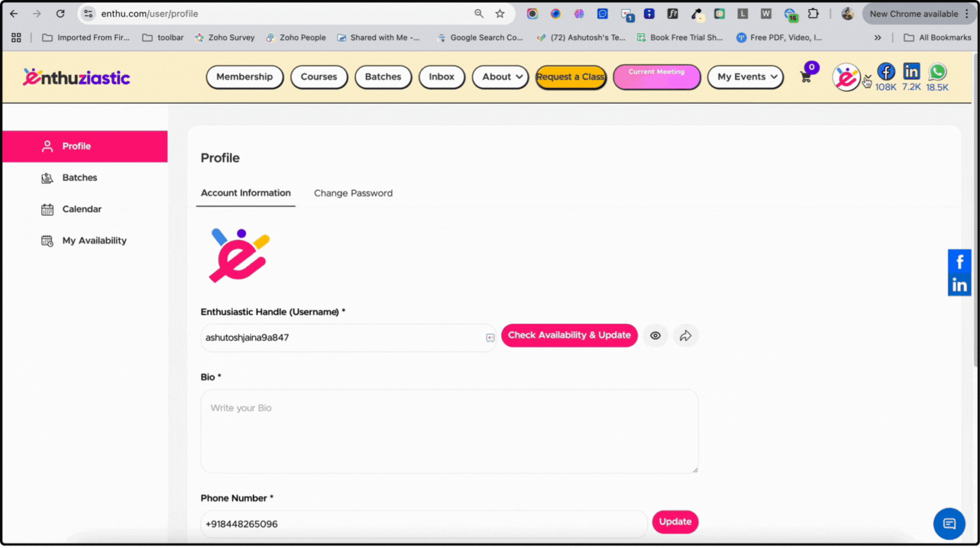Viewport: 980px width, 548px height.
Task: Click the floating LinkedIn side button
Action: click(x=959, y=285)
